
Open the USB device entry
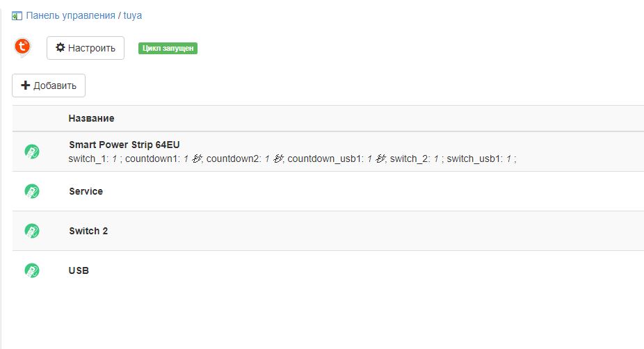[x=79, y=270]
